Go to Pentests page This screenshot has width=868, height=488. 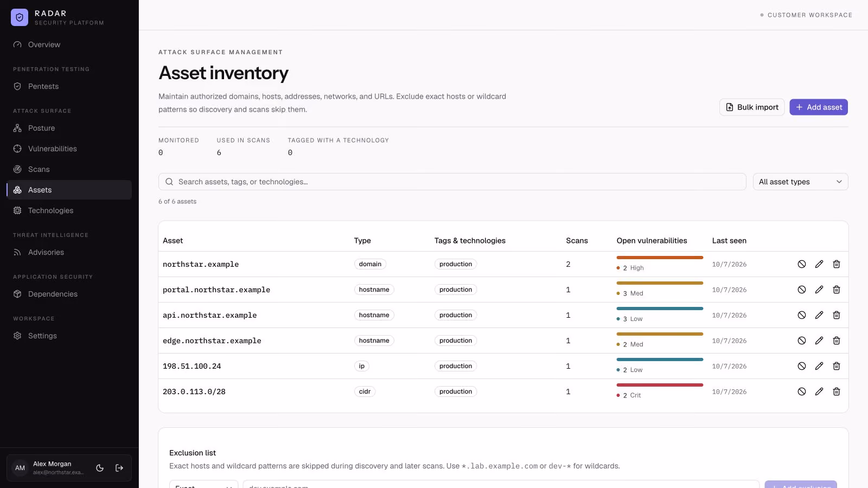[x=69, y=86]
